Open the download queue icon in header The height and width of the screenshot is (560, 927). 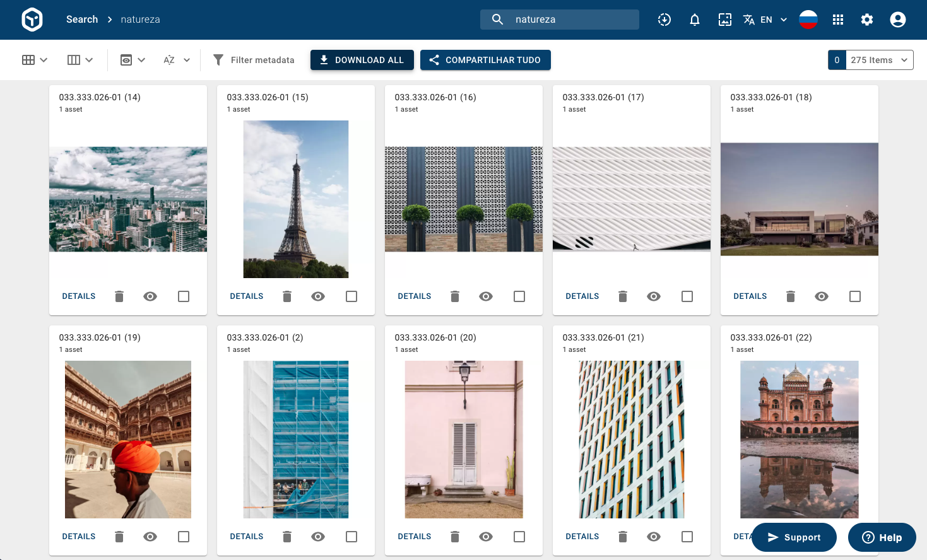[664, 20]
